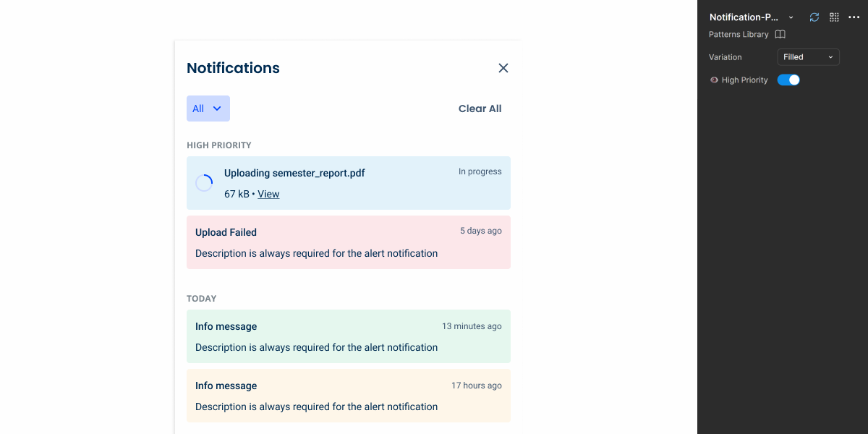Click the In progress status text

tap(480, 172)
